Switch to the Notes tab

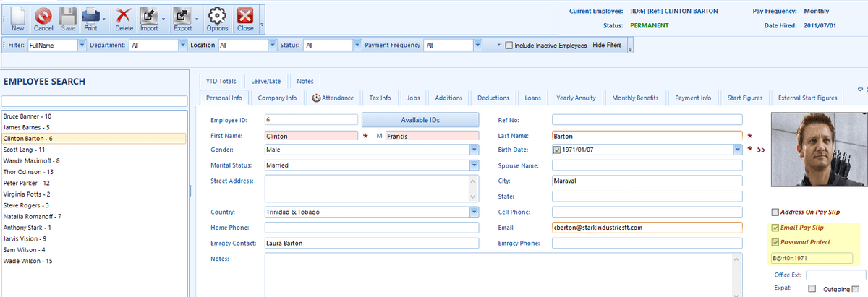(305, 81)
